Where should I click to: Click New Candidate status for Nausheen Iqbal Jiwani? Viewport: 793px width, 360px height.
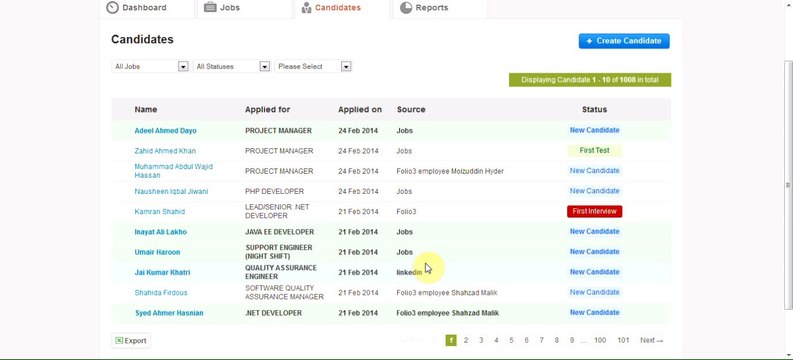[x=594, y=191]
